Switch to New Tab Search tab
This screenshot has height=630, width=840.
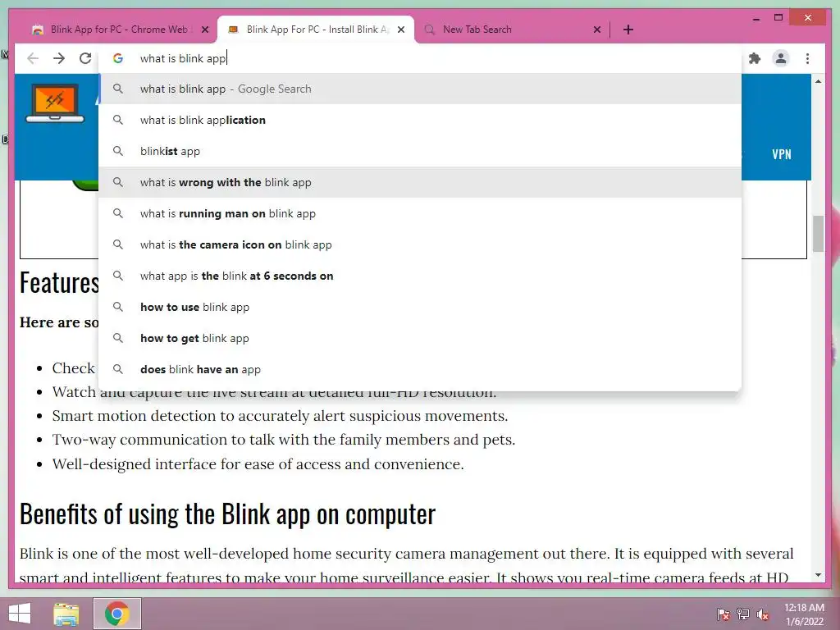pos(512,30)
